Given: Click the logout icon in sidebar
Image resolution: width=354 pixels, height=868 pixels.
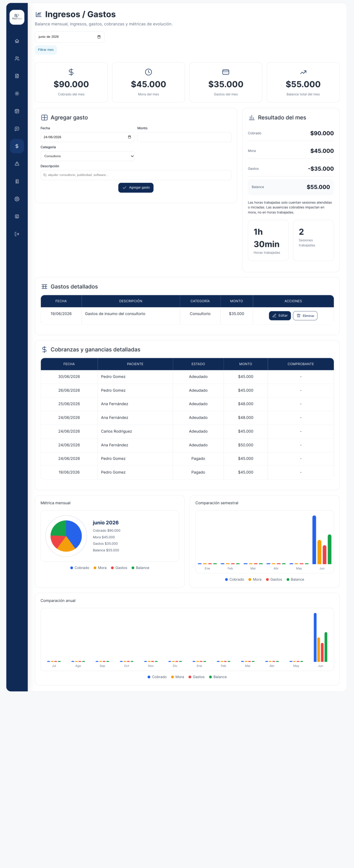Looking at the screenshot, I should [x=17, y=234].
